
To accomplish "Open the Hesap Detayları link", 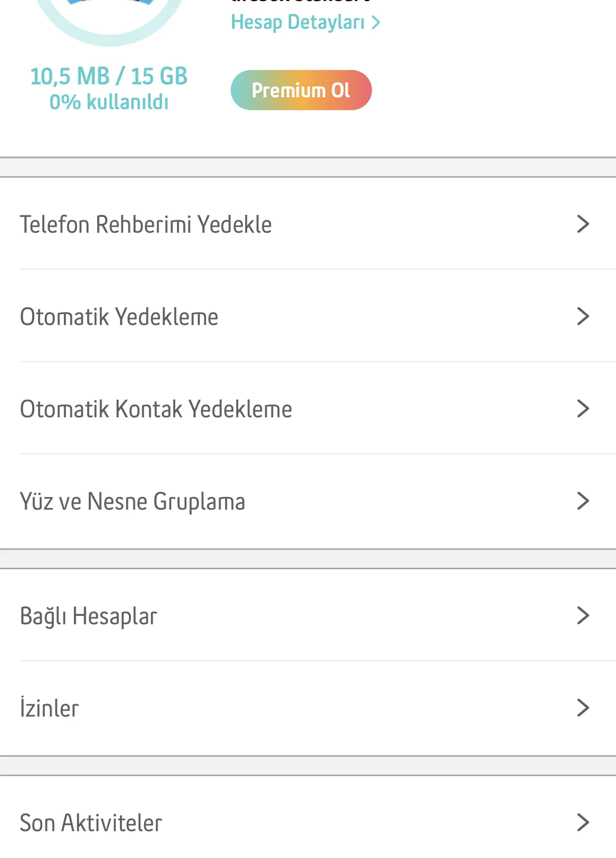I will 298,22.
